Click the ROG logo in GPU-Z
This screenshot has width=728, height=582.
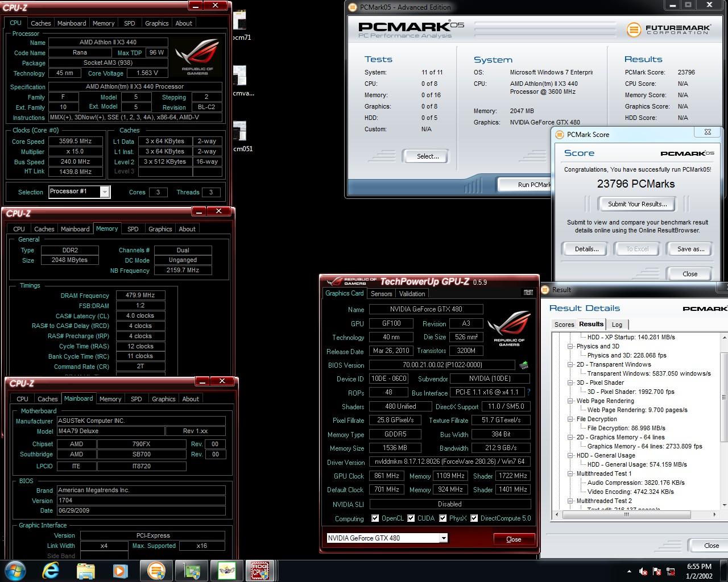(509, 329)
